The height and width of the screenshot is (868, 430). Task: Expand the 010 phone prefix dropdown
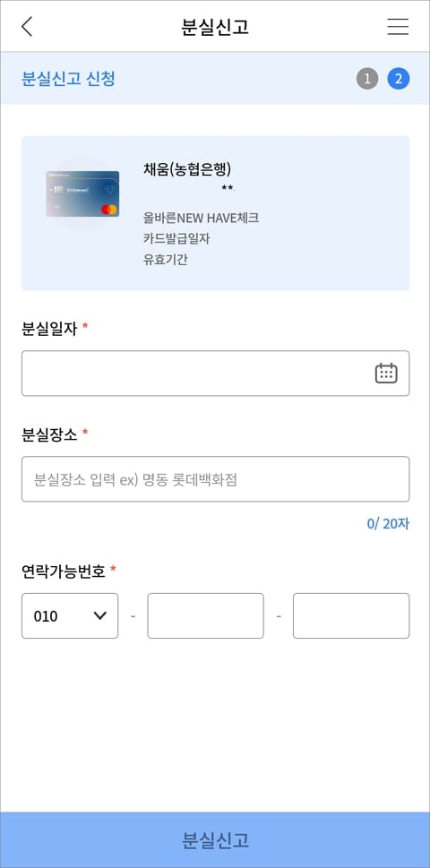[x=70, y=615]
